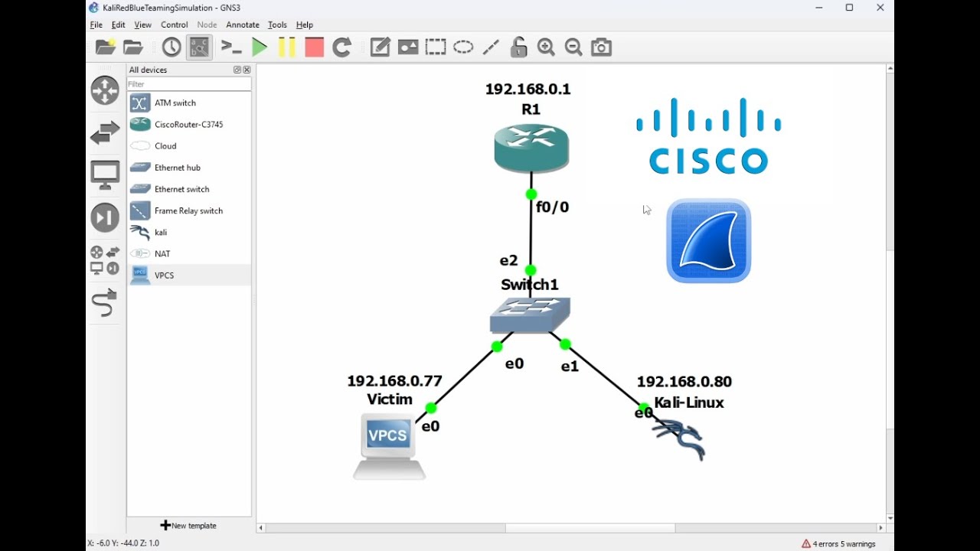Select the Victim VPCS node on canvas
The image size is (980, 551).
click(x=389, y=447)
